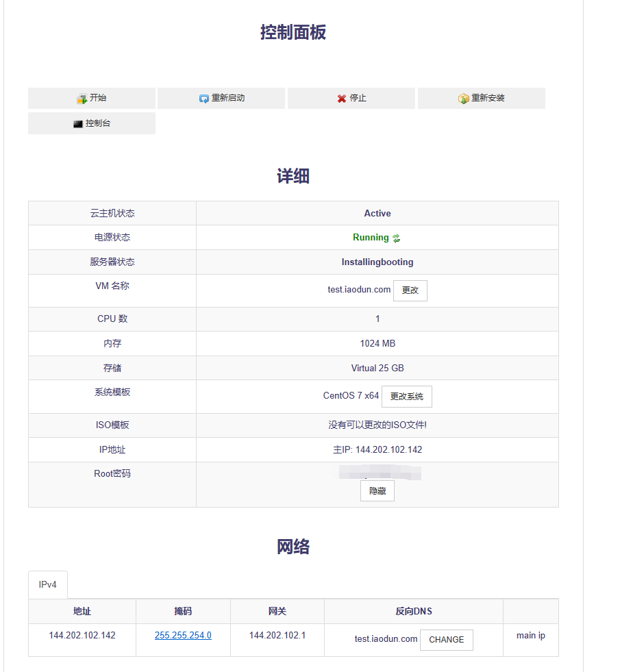Click the blurred root password value
620x672 pixels.
pyautogui.click(x=380, y=472)
